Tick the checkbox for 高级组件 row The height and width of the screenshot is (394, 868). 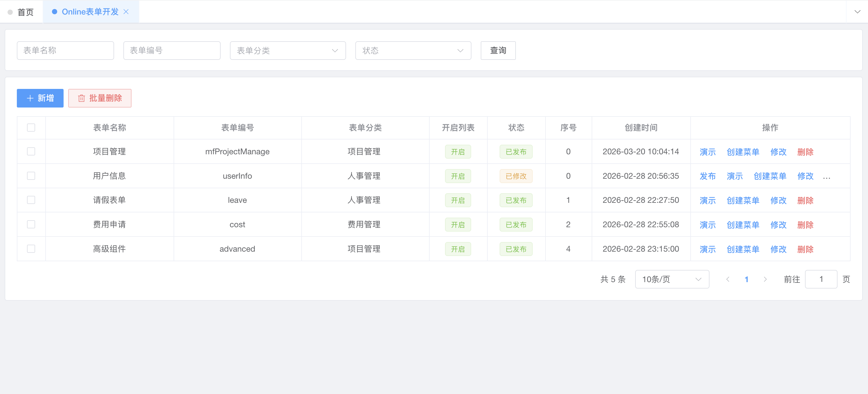point(31,249)
